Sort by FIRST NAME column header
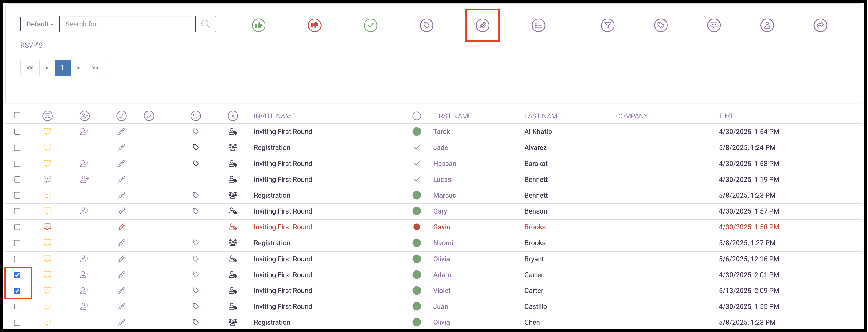 [x=452, y=116]
